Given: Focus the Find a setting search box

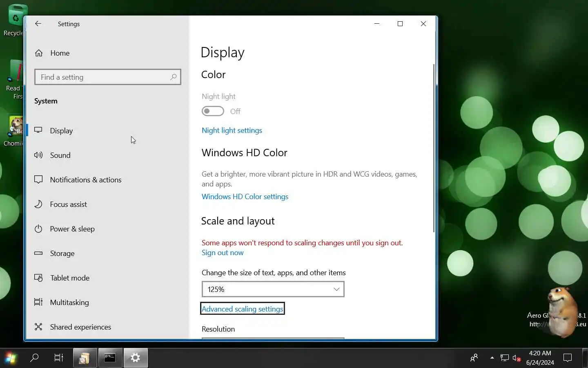Looking at the screenshot, I should coord(108,77).
